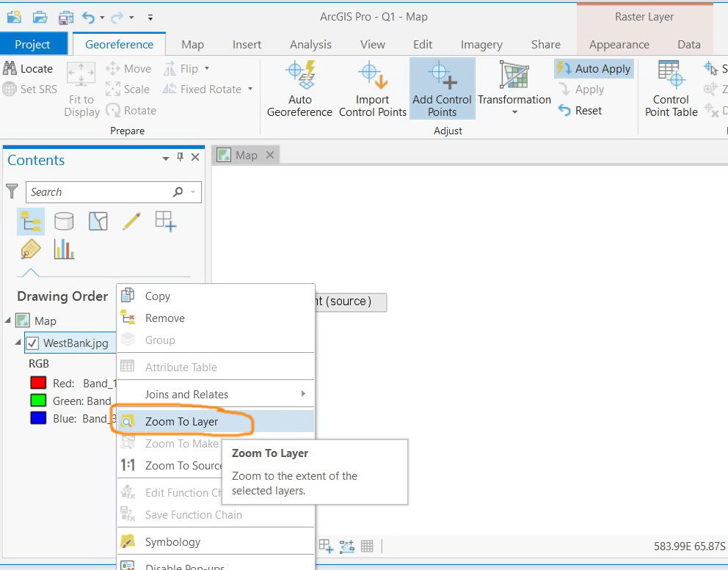The image size is (728, 570).
Task: Run the Auto Georeference tool
Action: point(299,89)
